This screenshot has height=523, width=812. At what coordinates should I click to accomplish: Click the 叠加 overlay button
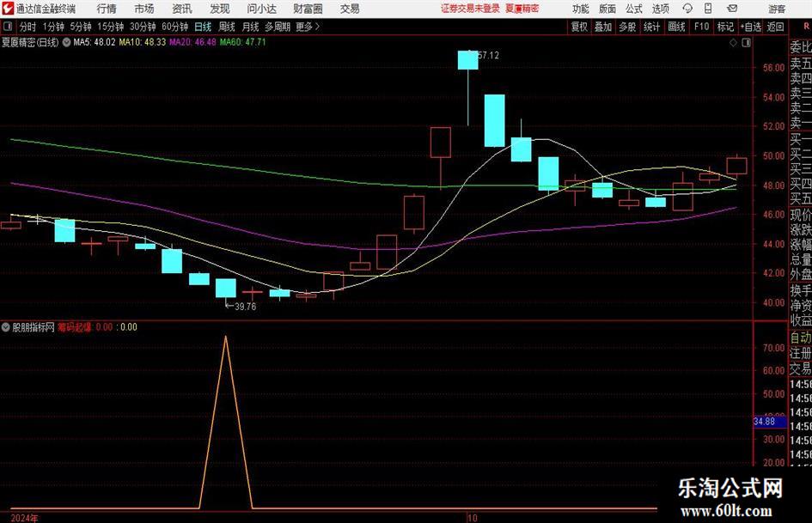[603, 27]
